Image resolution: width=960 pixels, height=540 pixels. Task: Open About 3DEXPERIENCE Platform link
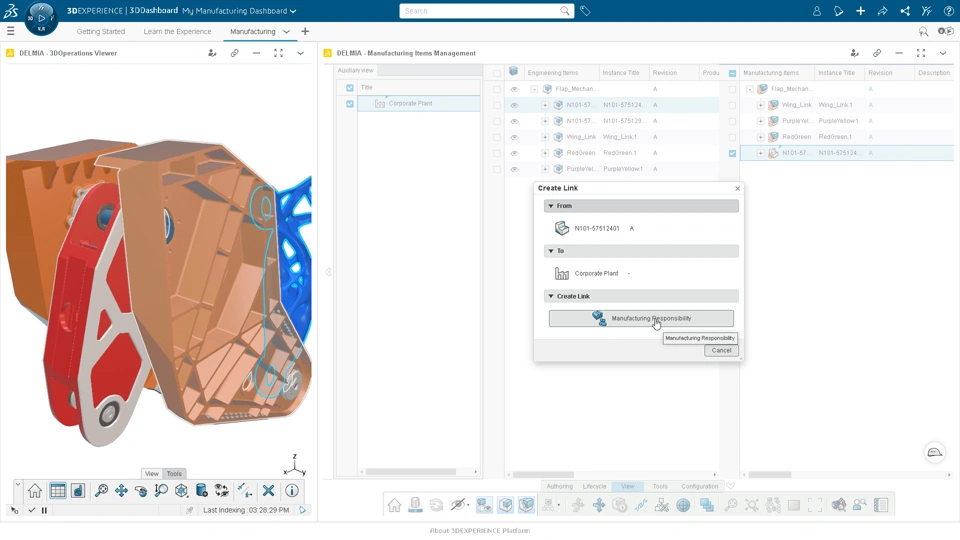pos(480,531)
